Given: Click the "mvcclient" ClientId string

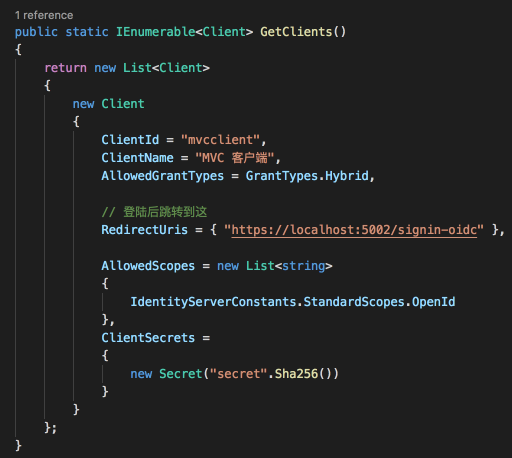Looking at the screenshot, I should (220, 140).
